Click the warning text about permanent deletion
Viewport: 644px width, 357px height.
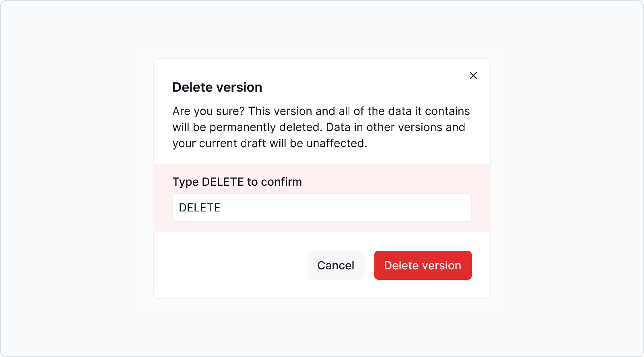321,127
